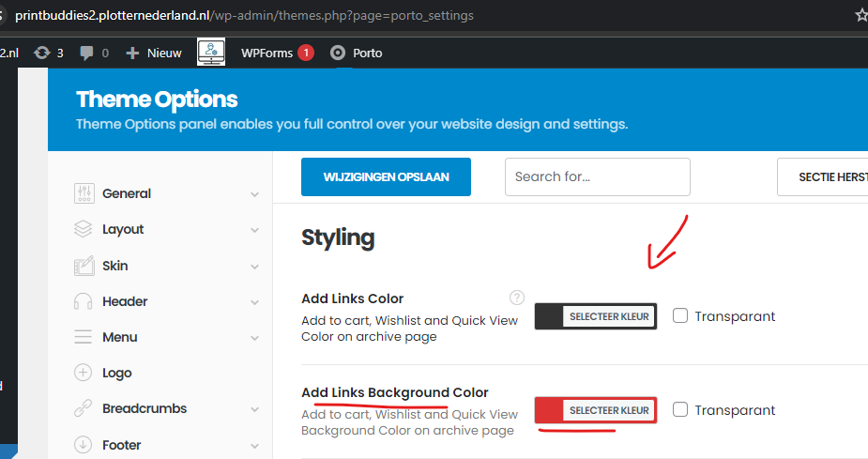The image size is (868, 459).
Task: Expand the Skin section chevron
Action: [254, 267]
